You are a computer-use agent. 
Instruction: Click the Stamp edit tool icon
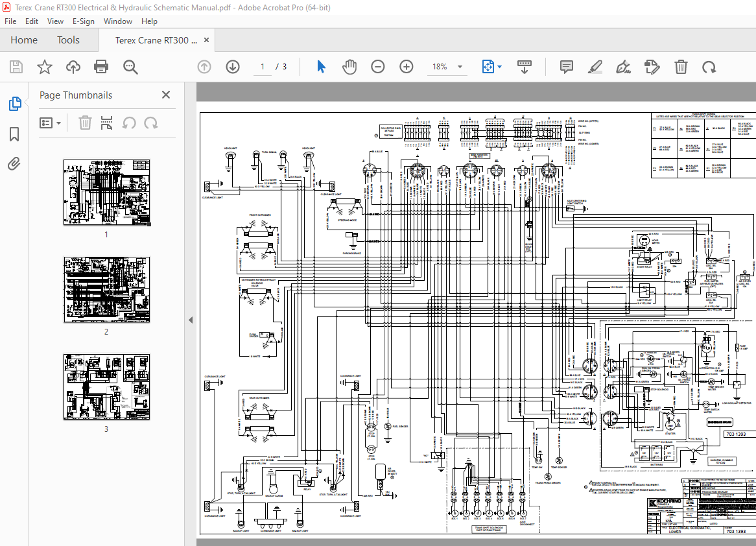pyautogui.click(x=652, y=67)
